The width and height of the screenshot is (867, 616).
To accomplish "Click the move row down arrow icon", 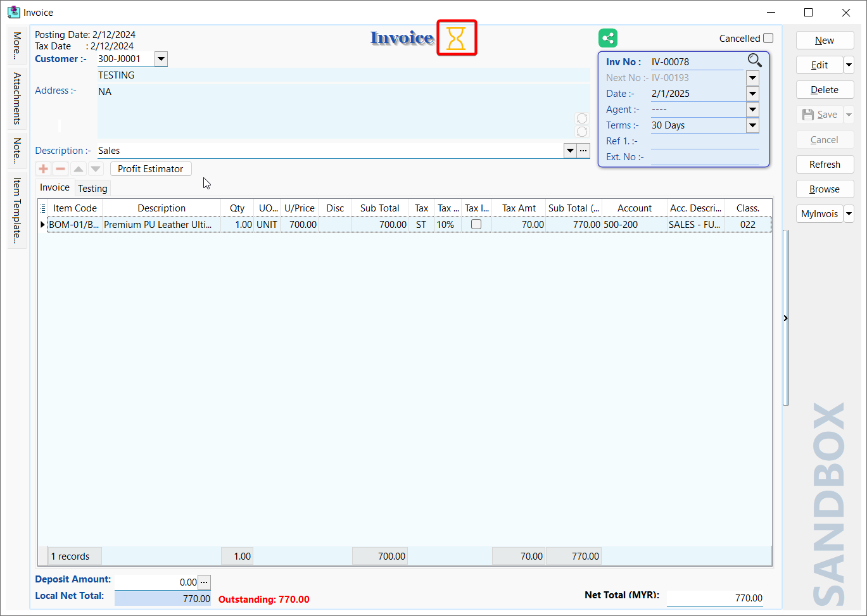I will [x=96, y=169].
